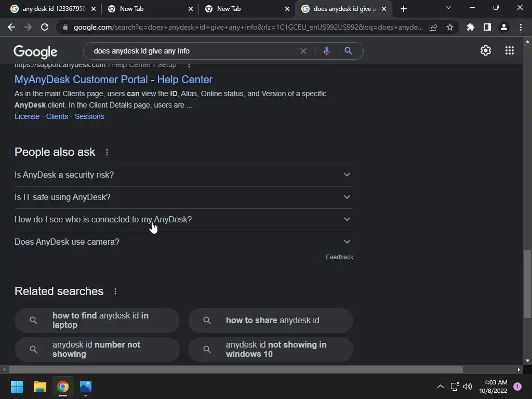Open the Sessions sitelink
The height and width of the screenshot is (399, 532).
coord(89,116)
